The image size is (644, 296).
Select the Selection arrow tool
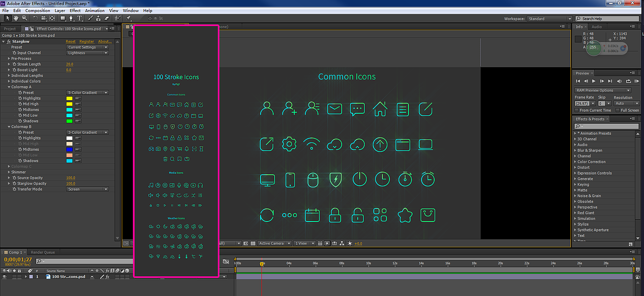8,18
